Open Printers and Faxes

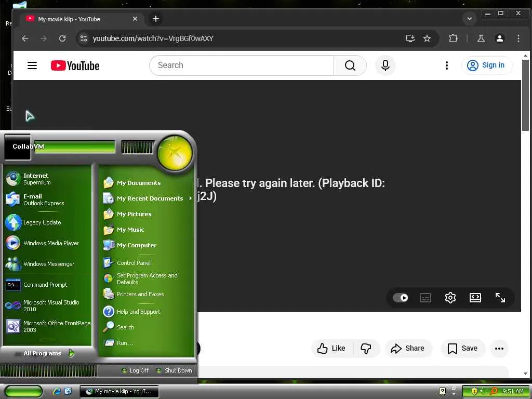pyautogui.click(x=147, y=294)
